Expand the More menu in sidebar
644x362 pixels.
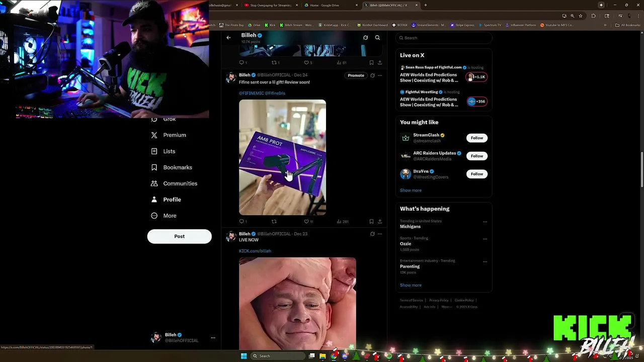(164, 216)
